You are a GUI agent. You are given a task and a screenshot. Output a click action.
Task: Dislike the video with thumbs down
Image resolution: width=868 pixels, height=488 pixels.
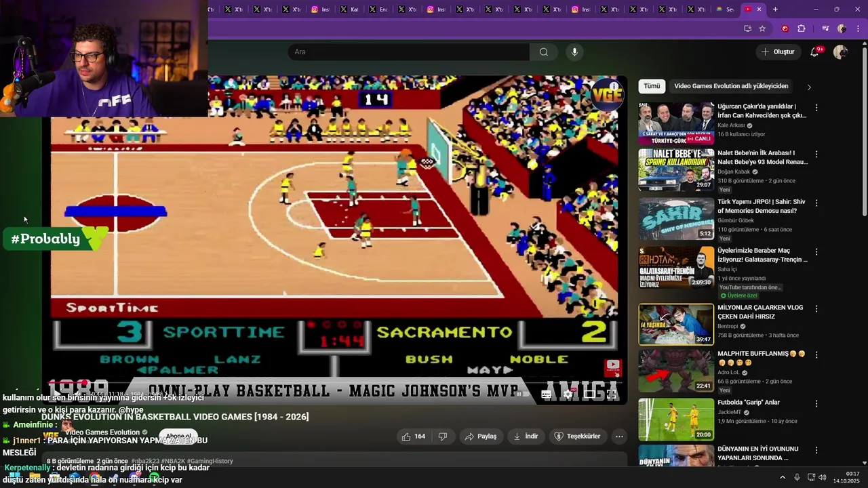443,436
